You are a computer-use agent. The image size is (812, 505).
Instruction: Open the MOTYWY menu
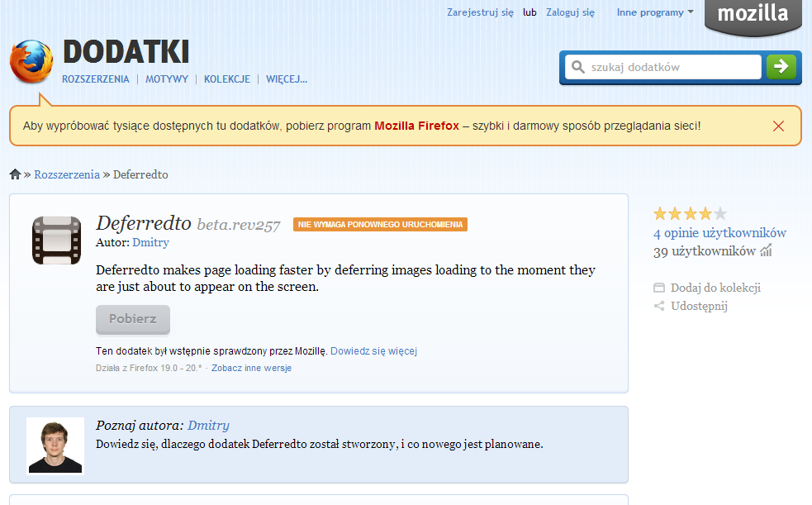167,79
